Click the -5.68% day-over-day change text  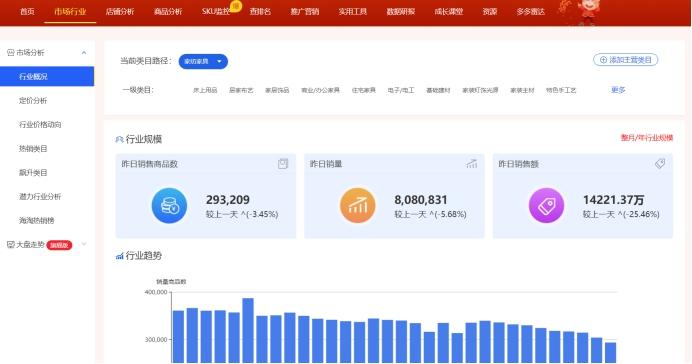pyautogui.click(x=449, y=214)
